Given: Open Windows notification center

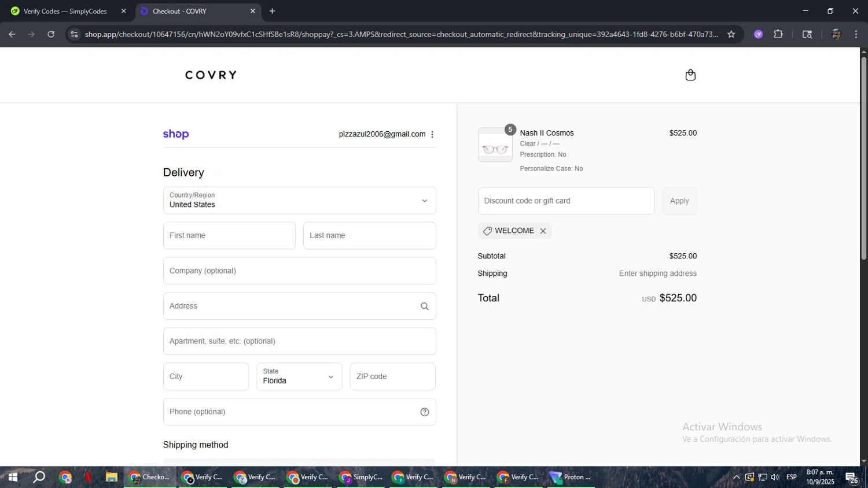Looking at the screenshot, I should point(852,478).
